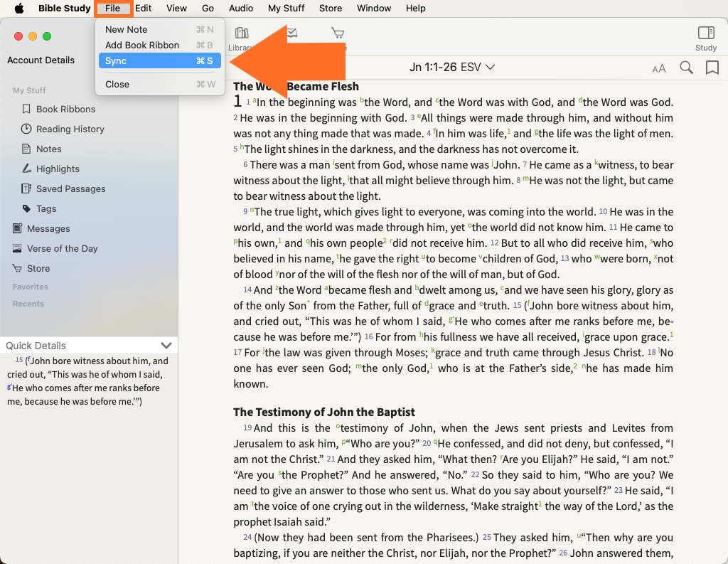The height and width of the screenshot is (564, 728).
Task: Click the File menu title
Action: (x=113, y=9)
